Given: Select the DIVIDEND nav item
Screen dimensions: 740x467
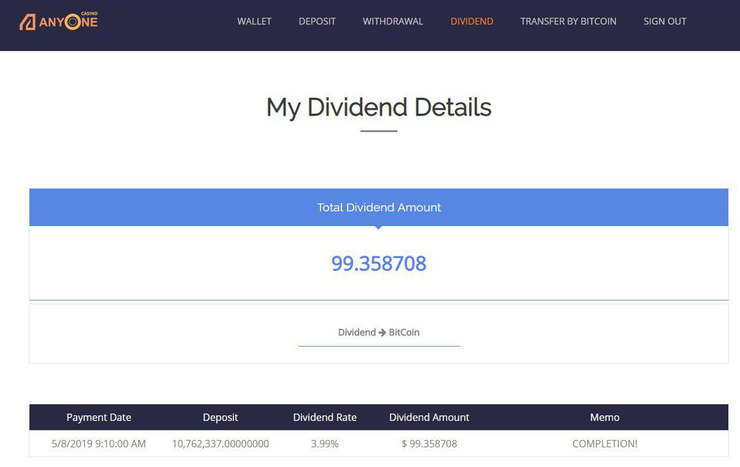Looking at the screenshot, I should point(471,21).
